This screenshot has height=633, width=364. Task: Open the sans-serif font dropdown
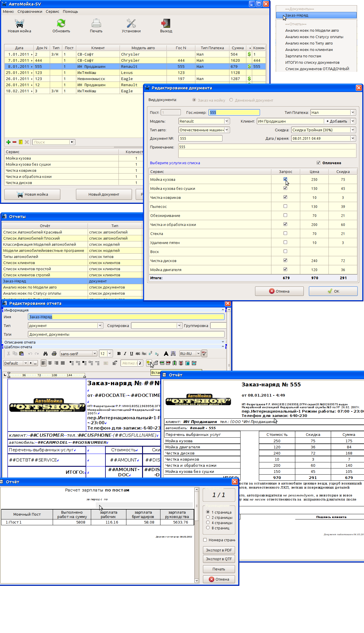(x=95, y=353)
